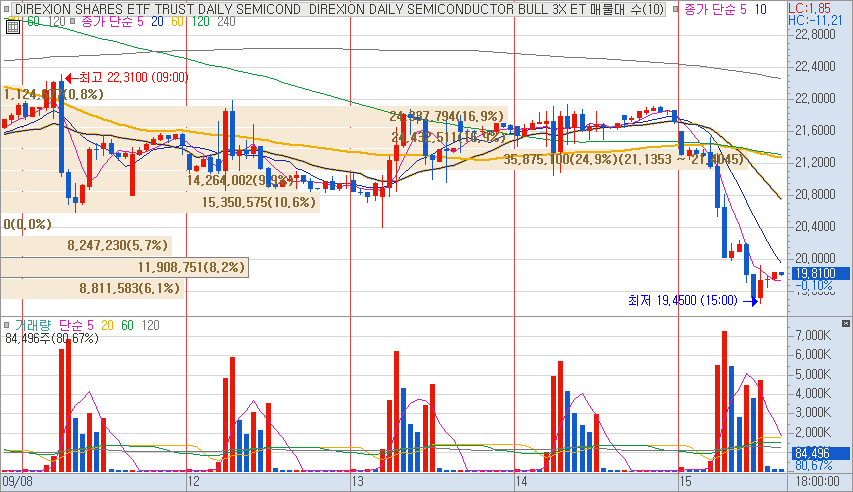Screen dimensions: 853x492
Task: Click the 14 date on time axis
Action: (521, 481)
